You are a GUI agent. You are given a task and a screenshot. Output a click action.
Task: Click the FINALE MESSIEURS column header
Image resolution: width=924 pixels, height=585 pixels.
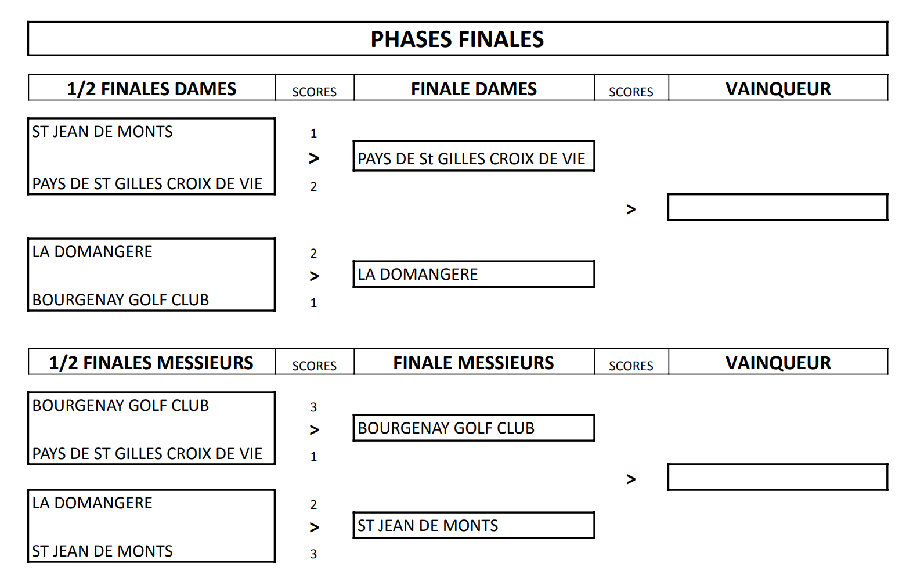[474, 363]
